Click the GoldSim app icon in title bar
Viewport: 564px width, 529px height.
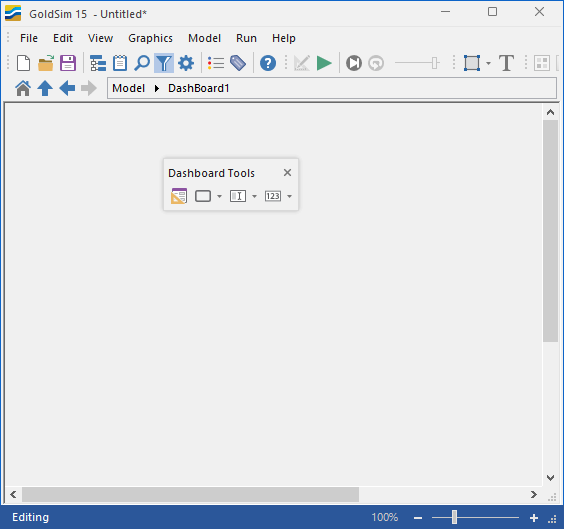[13, 13]
